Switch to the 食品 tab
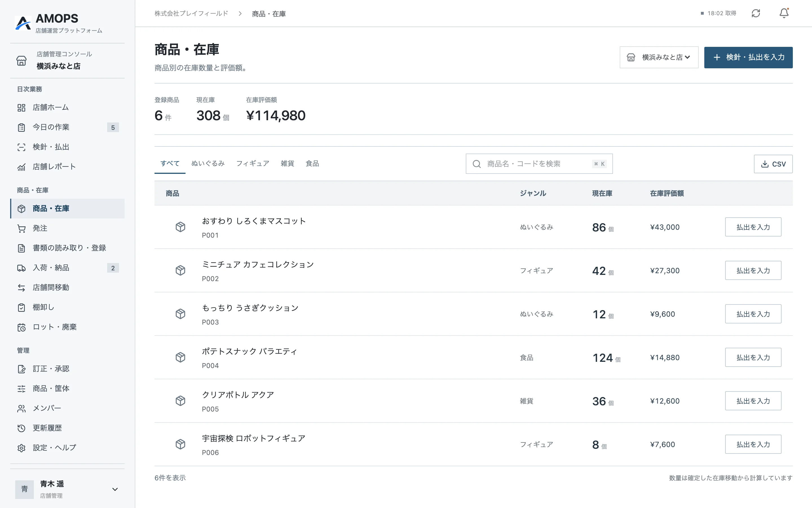Image resolution: width=812 pixels, height=508 pixels. [312, 164]
